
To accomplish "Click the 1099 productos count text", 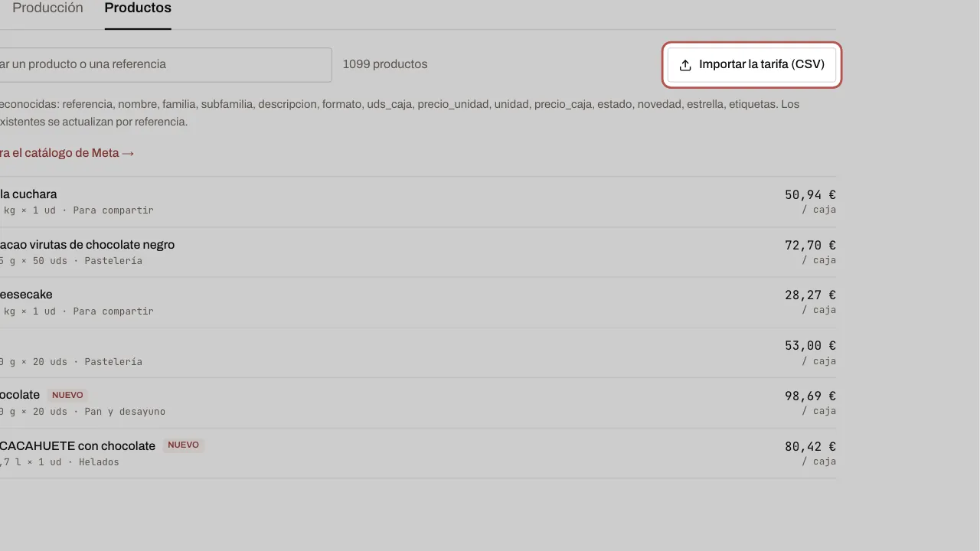I will point(385,64).
